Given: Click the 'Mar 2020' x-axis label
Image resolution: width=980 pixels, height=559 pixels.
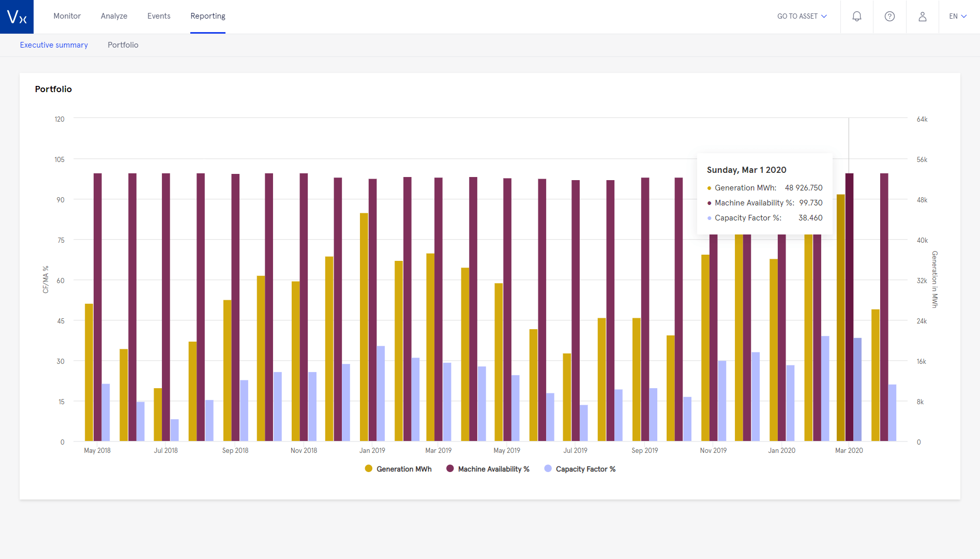Looking at the screenshot, I should coord(849,450).
